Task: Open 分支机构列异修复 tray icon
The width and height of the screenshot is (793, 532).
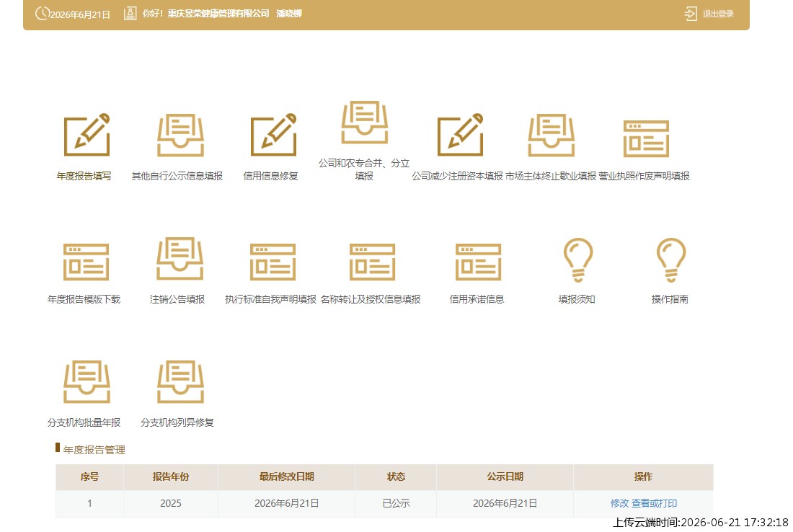Action: [180, 381]
